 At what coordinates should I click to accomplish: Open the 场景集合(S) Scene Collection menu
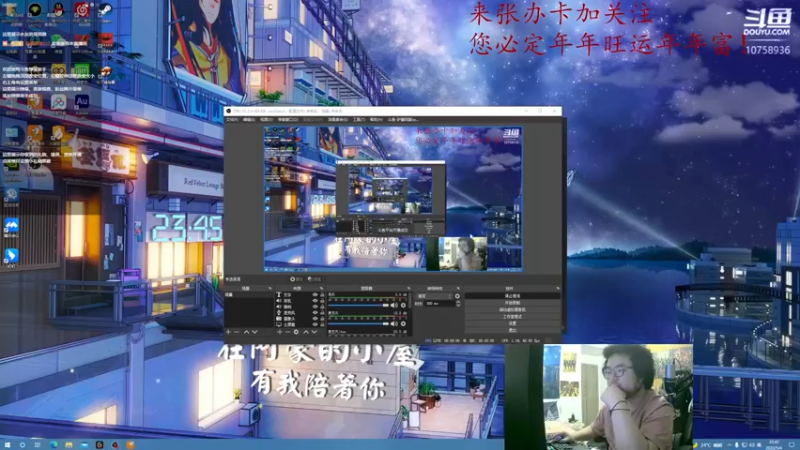[x=338, y=119]
